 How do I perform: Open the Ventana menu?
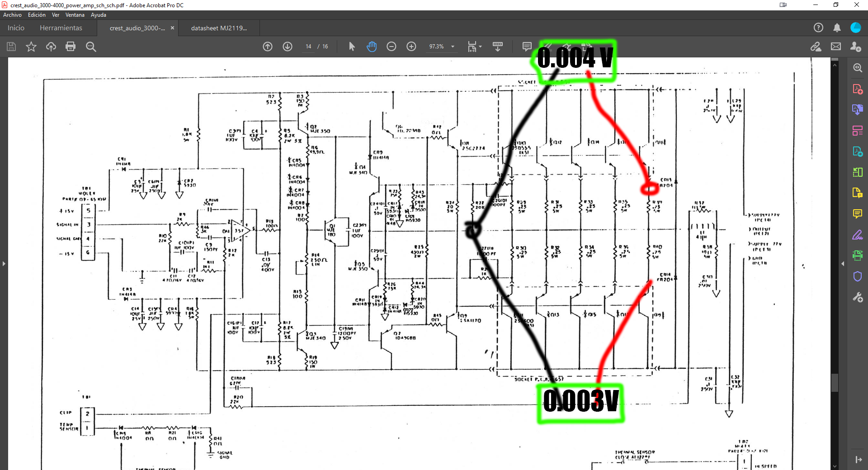[x=75, y=15]
